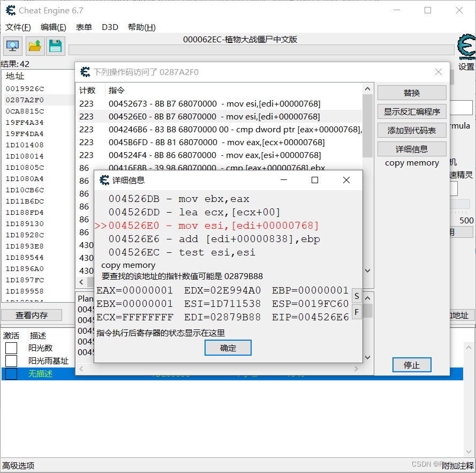Maximize the 详细信息 dialog
This screenshot has width=476, height=473.
tap(315, 180)
